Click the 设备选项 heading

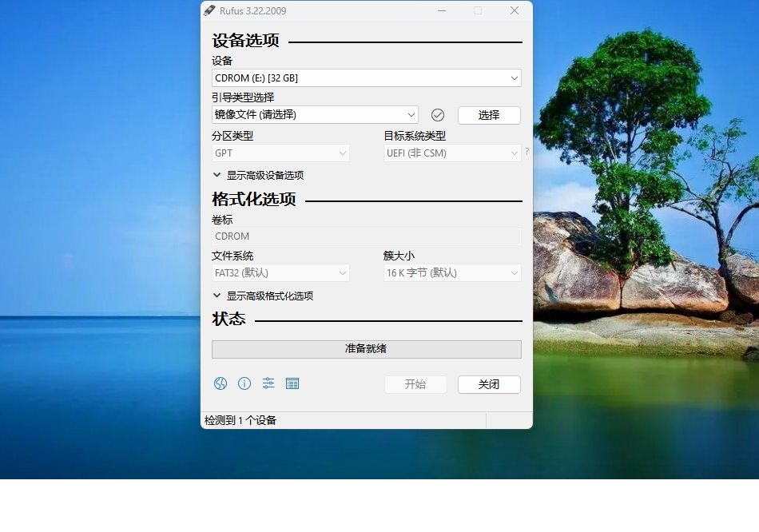coord(245,41)
